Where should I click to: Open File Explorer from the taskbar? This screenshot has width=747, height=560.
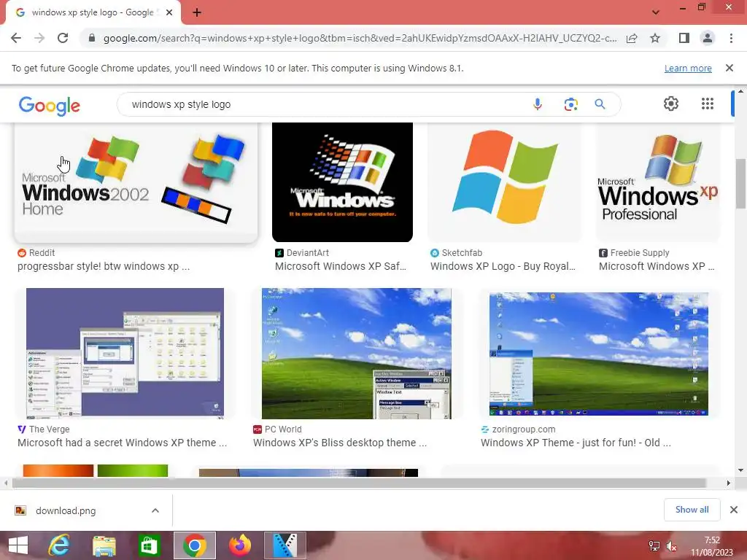click(104, 545)
